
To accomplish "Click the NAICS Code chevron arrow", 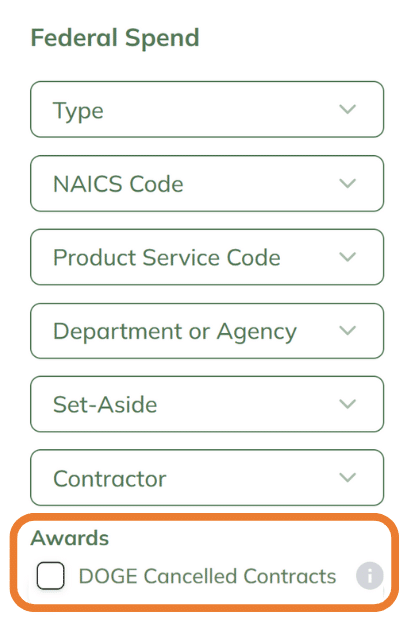I will tap(347, 183).
